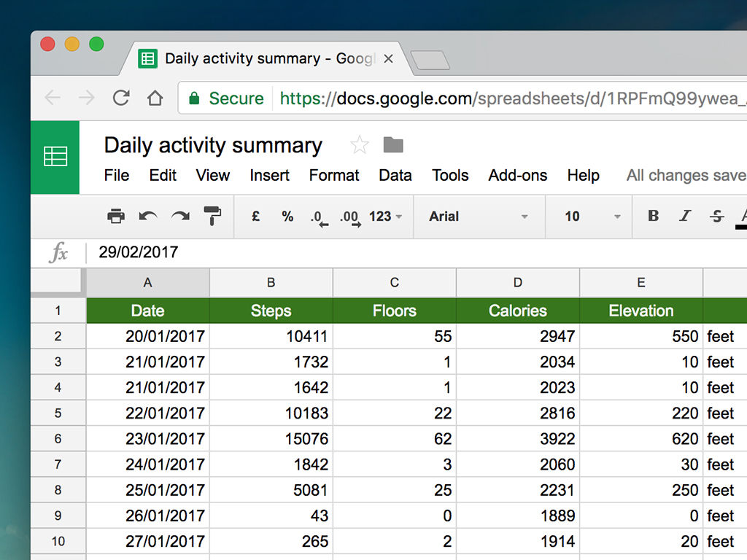Select the Steps column B header
Image resolution: width=747 pixels, height=560 pixels.
271,283
